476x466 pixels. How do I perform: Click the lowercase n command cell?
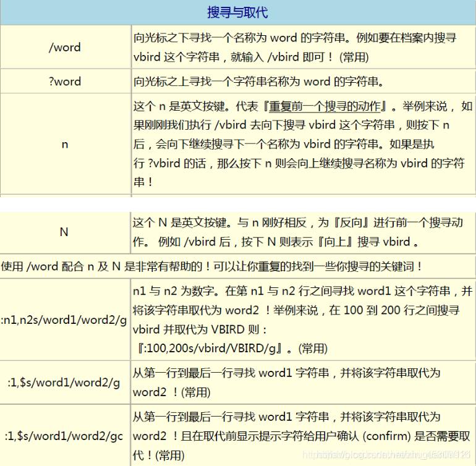66,144
